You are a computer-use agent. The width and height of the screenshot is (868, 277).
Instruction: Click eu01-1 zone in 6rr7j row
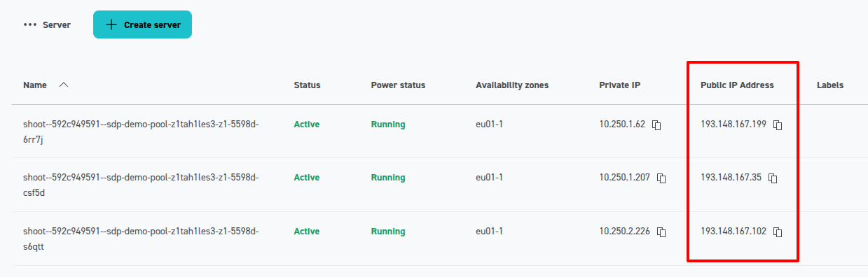coord(489,125)
